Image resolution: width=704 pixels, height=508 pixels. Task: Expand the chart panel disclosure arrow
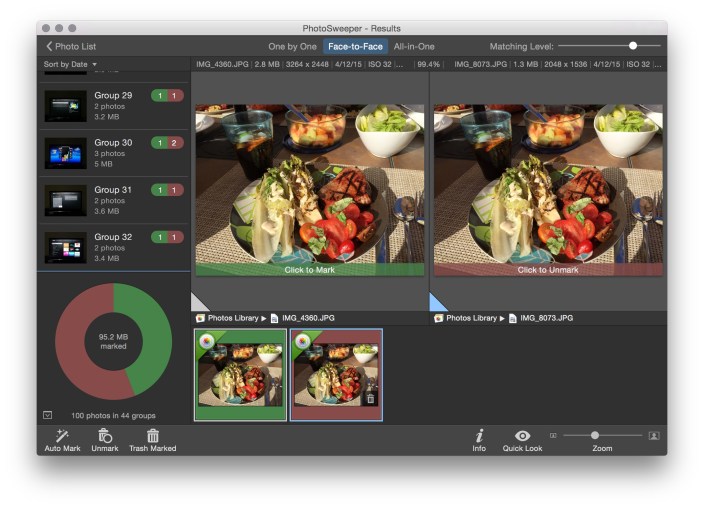point(47,415)
